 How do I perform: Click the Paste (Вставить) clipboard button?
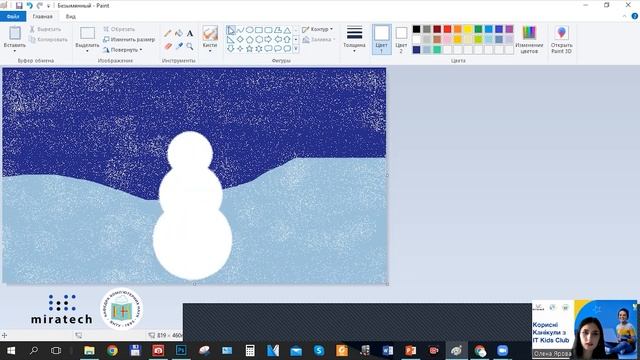click(x=15, y=33)
